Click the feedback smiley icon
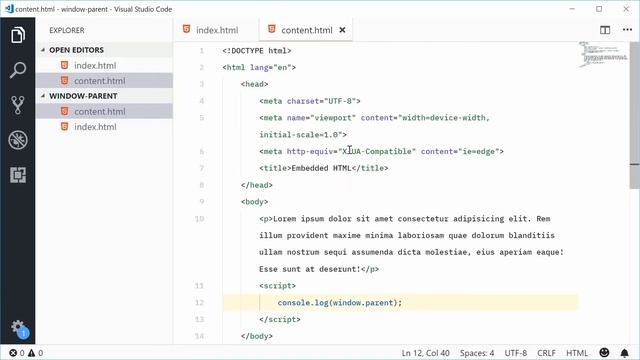 pyautogui.click(x=604, y=353)
